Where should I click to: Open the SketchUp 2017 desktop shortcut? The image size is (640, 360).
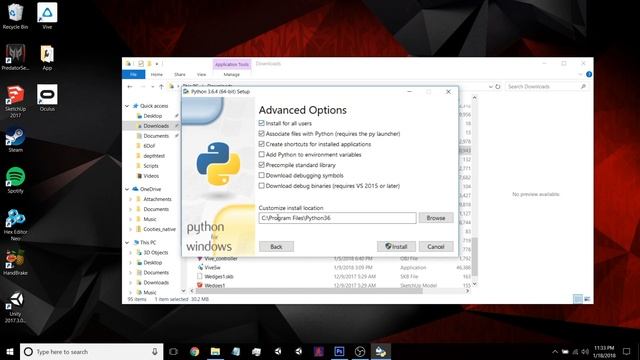15,101
